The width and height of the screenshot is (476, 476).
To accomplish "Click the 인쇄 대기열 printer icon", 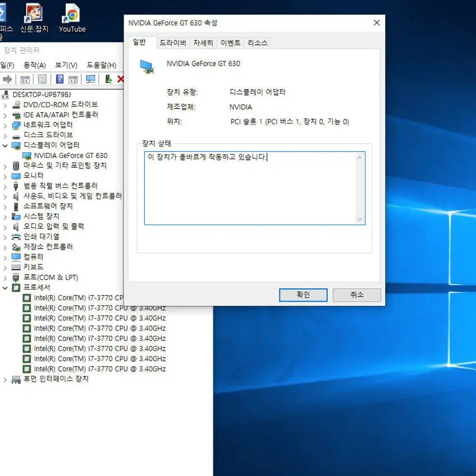I will coord(16,237).
